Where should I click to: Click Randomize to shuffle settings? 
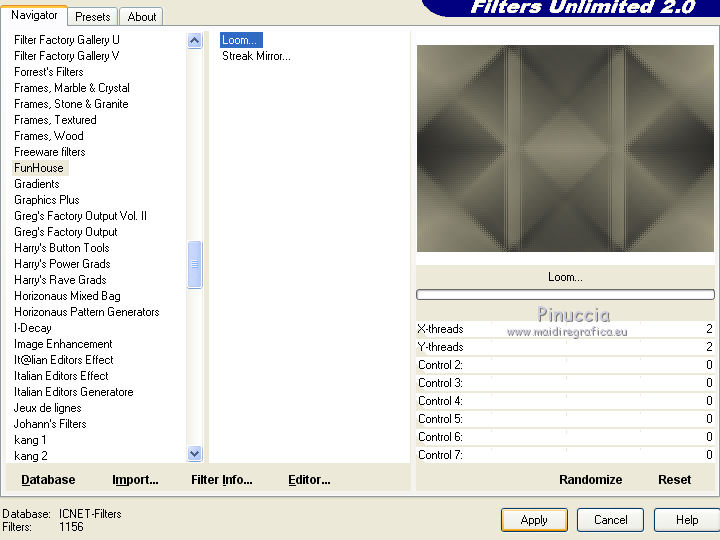coord(591,480)
